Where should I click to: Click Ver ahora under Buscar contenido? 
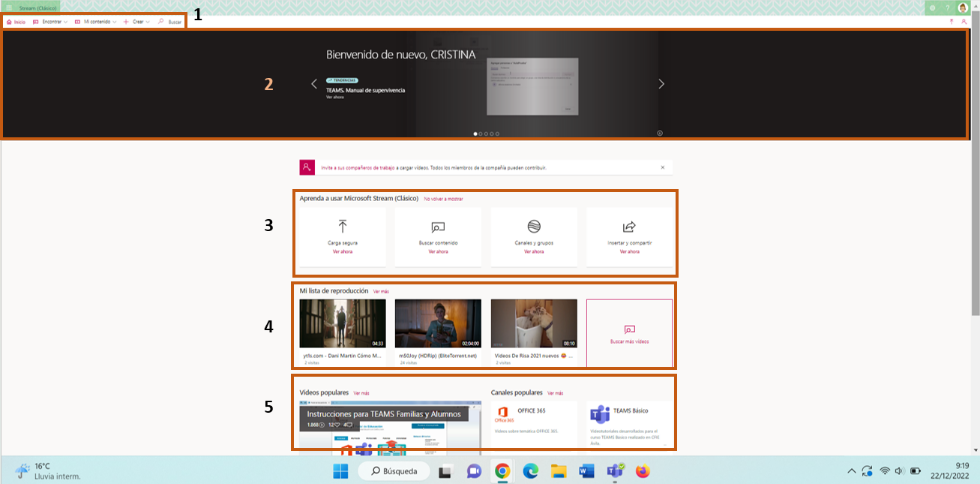coord(438,251)
